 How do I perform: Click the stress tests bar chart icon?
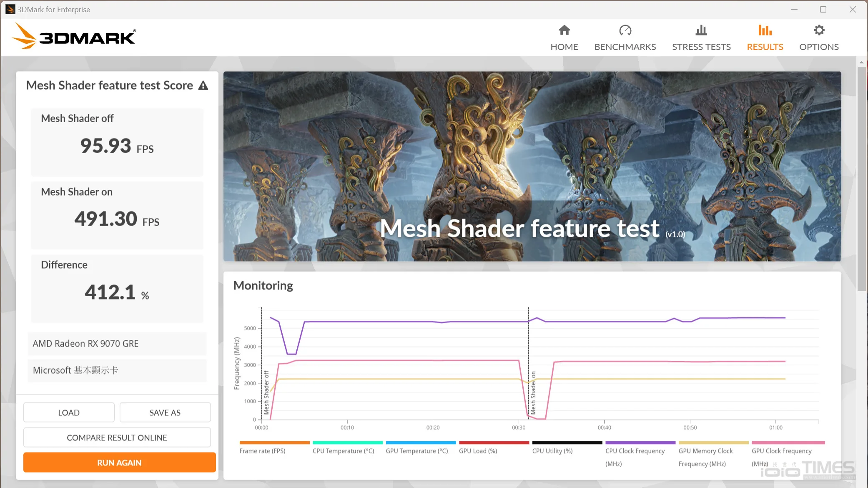click(x=701, y=30)
